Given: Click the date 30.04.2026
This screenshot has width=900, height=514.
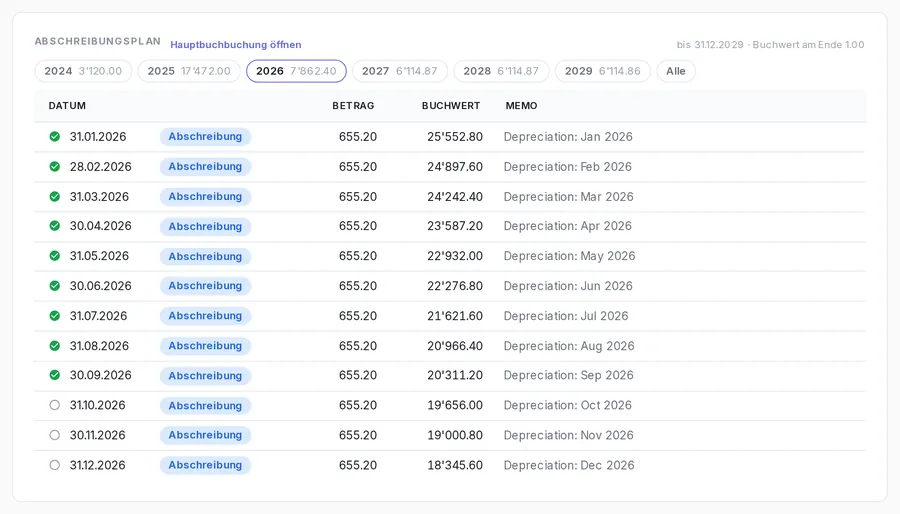Looking at the screenshot, I should coord(100,226).
